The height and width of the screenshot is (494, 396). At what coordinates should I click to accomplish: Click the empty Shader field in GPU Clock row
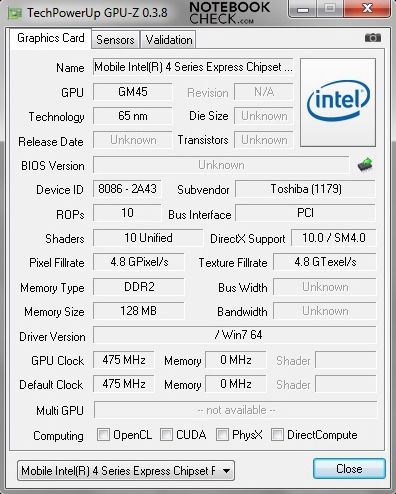(346, 360)
